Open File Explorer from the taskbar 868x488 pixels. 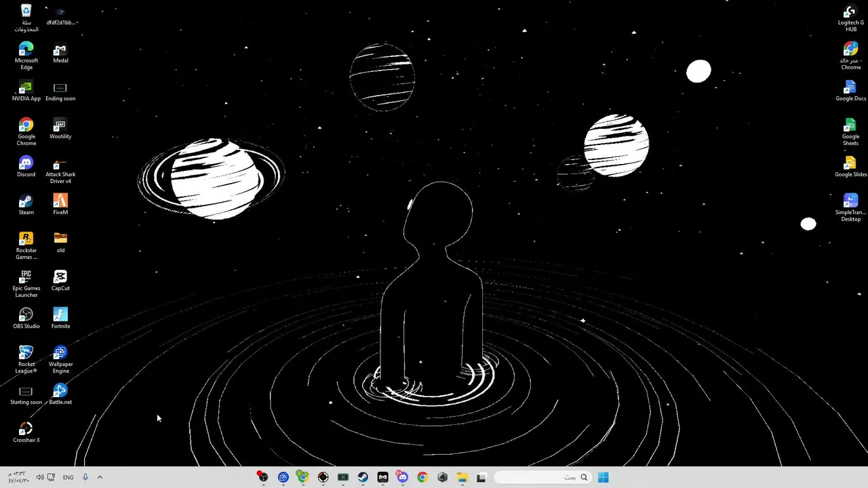[462, 477]
